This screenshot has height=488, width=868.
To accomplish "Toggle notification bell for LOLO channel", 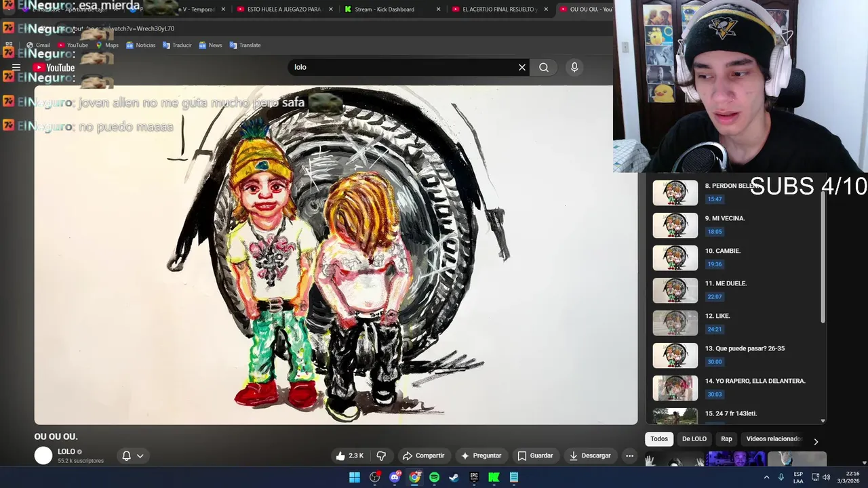I will pos(126,455).
